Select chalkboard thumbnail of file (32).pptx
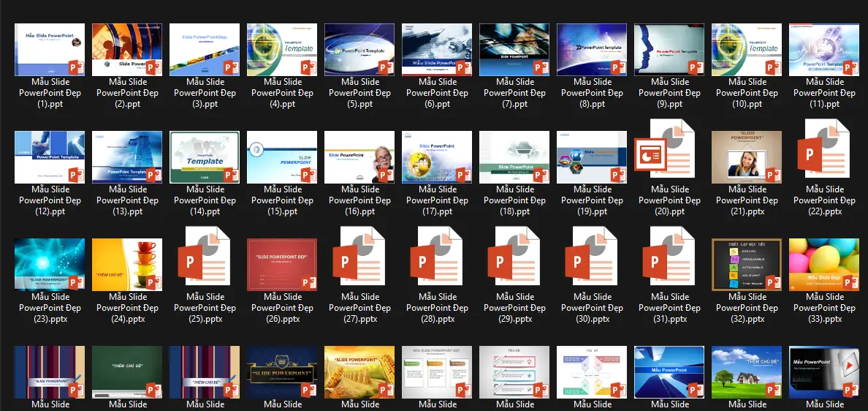The image size is (868, 411). 747,265
